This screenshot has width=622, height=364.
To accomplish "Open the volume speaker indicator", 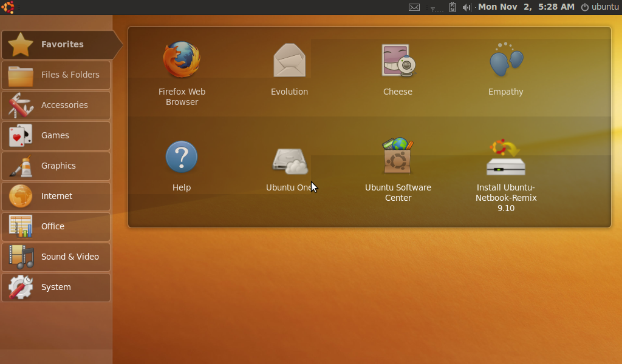I will [x=467, y=7].
